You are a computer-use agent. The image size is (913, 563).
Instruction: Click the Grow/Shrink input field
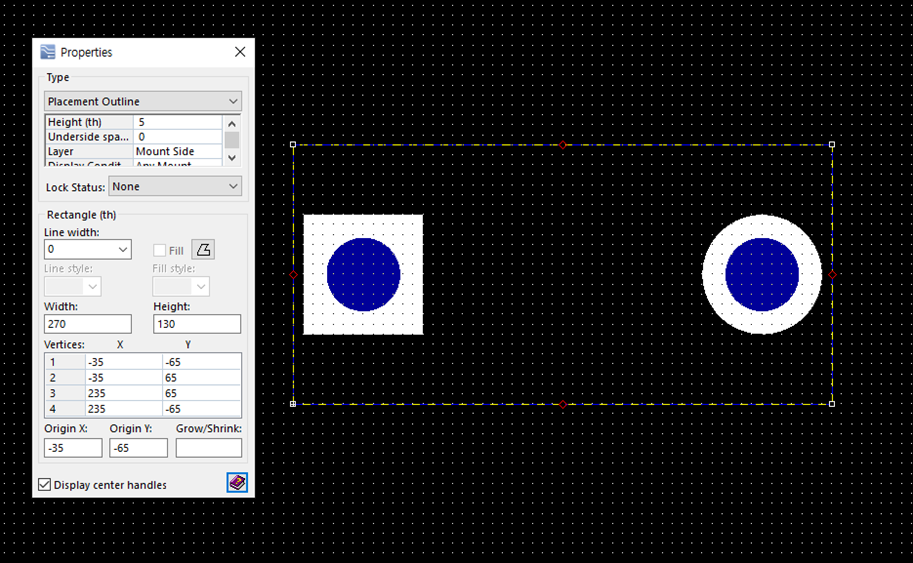click(208, 448)
